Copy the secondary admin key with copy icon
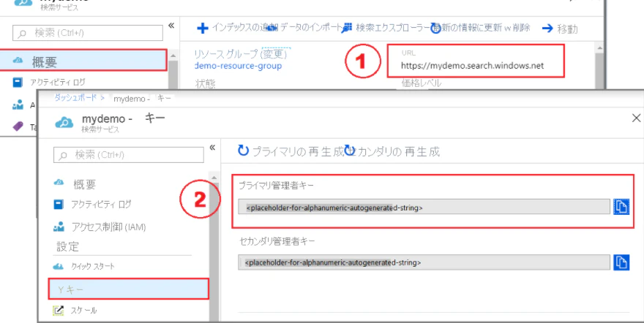644x323 pixels. [621, 262]
